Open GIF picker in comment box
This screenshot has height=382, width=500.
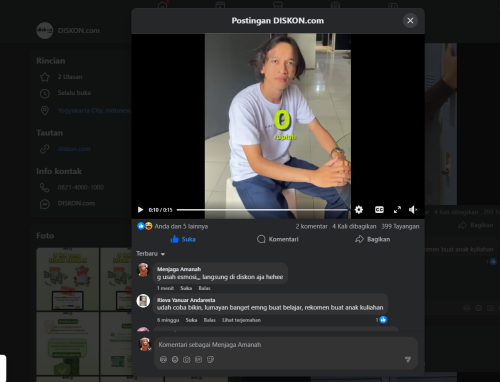pyautogui.click(x=198, y=359)
